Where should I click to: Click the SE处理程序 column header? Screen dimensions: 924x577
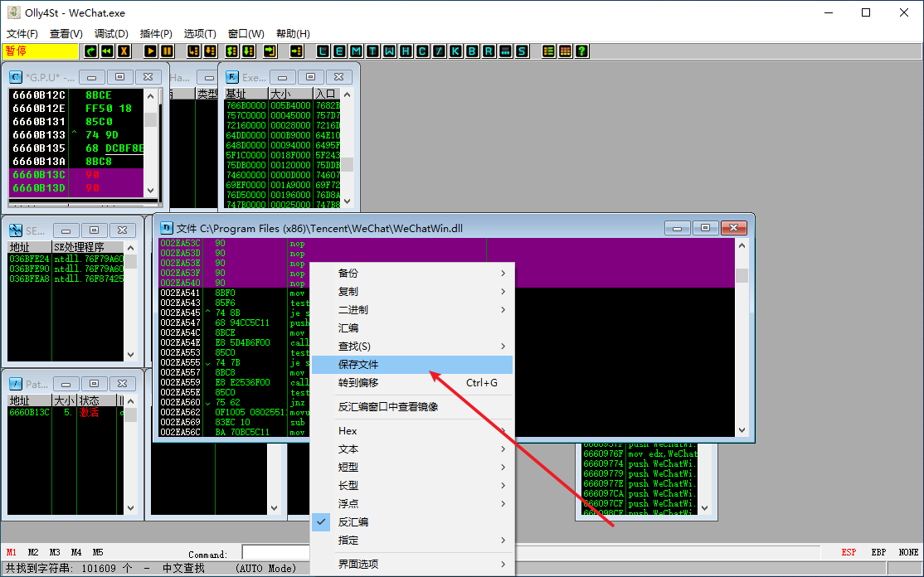tap(88, 247)
